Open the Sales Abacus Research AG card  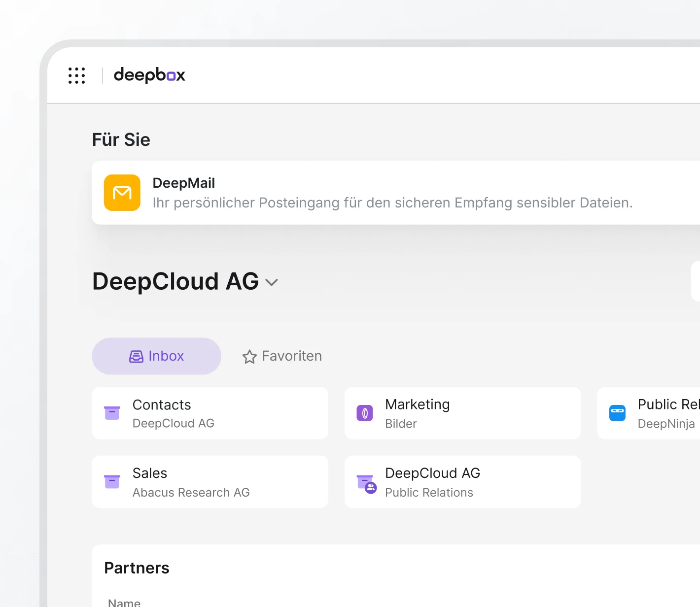[x=210, y=481]
